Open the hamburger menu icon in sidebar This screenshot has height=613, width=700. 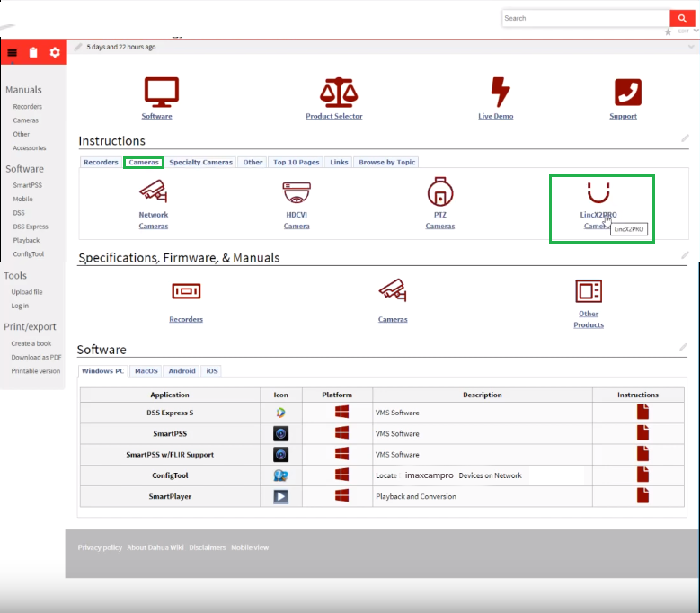(12, 53)
